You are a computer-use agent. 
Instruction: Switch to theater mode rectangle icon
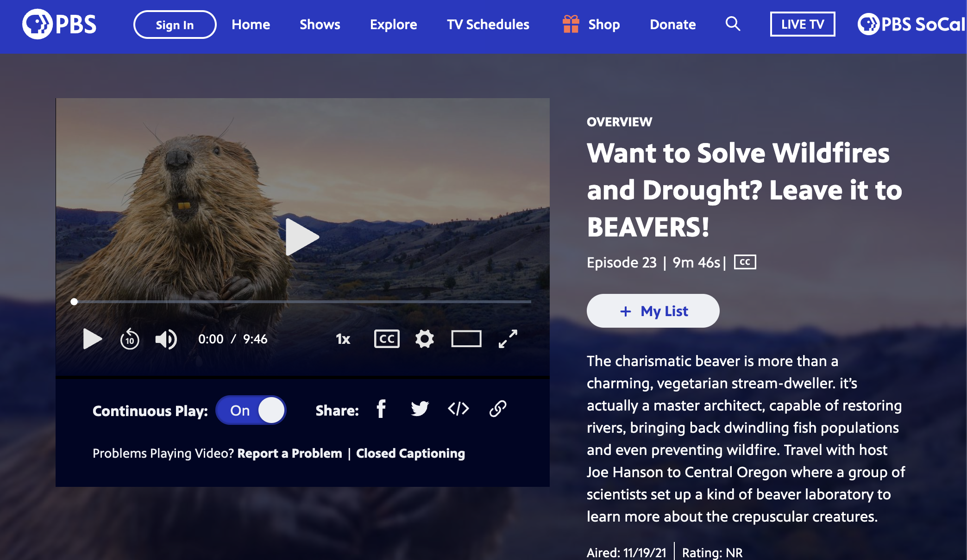pyautogui.click(x=466, y=339)
